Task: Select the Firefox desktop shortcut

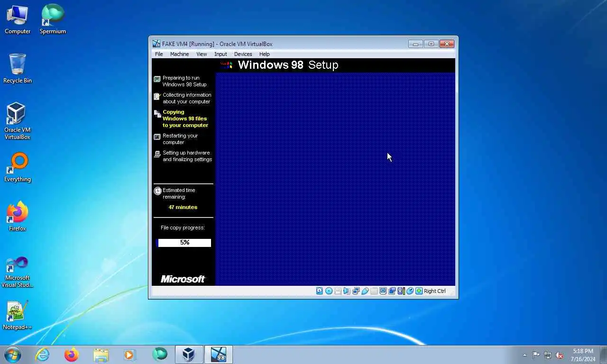Action: click(18, 217)
